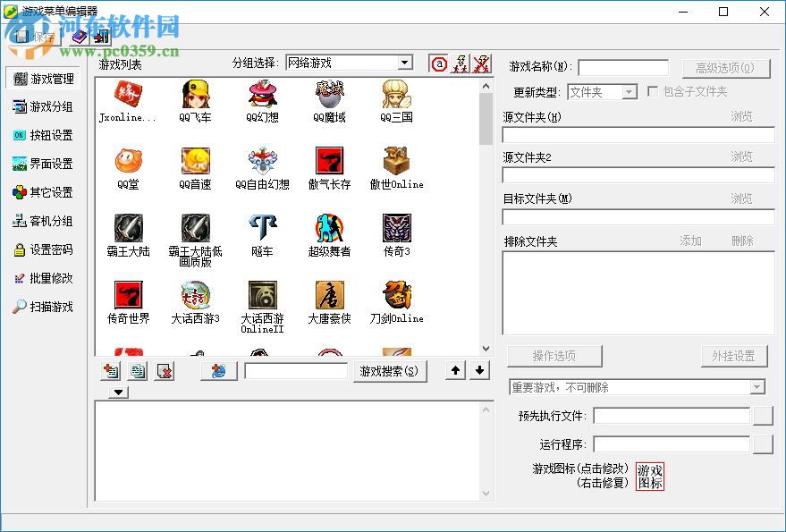Click the red X figure icon top right
The width and height of the screenshot is (786, 532).
pos(481,63)
